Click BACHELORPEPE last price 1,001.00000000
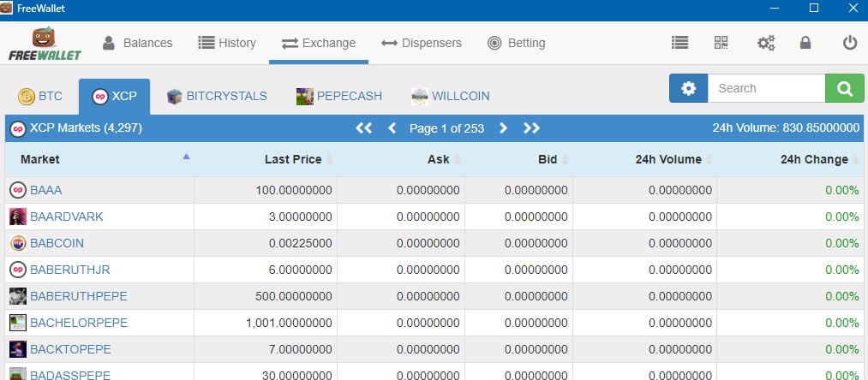The width and height of the screenshot is (868, 380). (289, 323)
